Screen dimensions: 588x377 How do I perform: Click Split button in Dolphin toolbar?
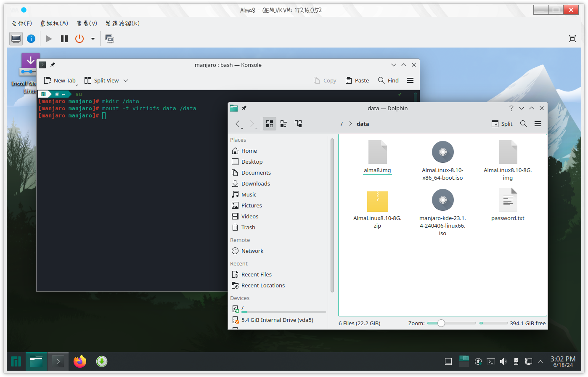click(502, 124)
